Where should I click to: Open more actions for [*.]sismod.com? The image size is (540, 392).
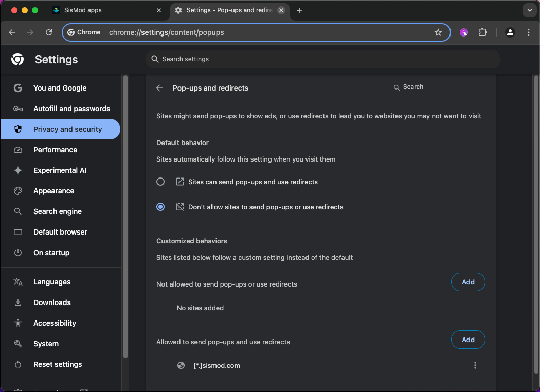[x=475, y=365]
